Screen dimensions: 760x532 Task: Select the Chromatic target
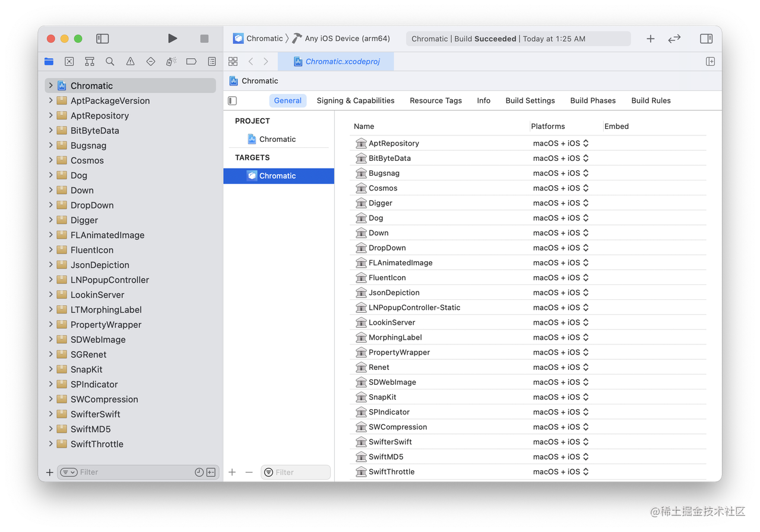(278, 176)
